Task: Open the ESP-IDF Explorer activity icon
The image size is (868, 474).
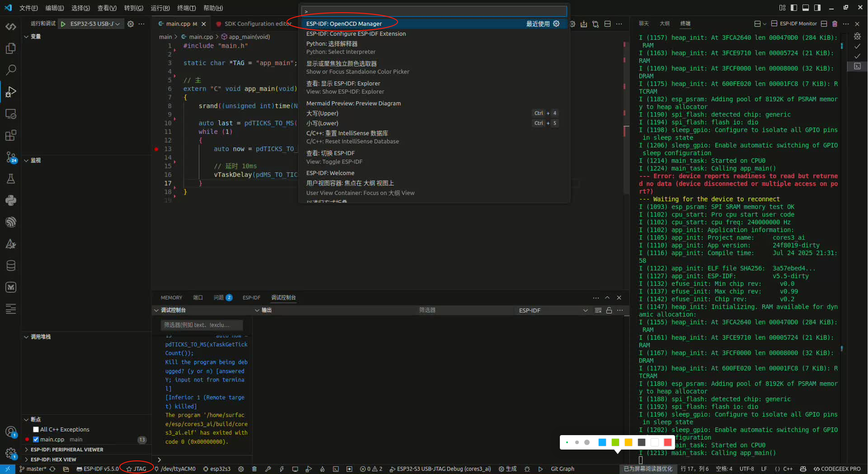Action: coord(11,222)
